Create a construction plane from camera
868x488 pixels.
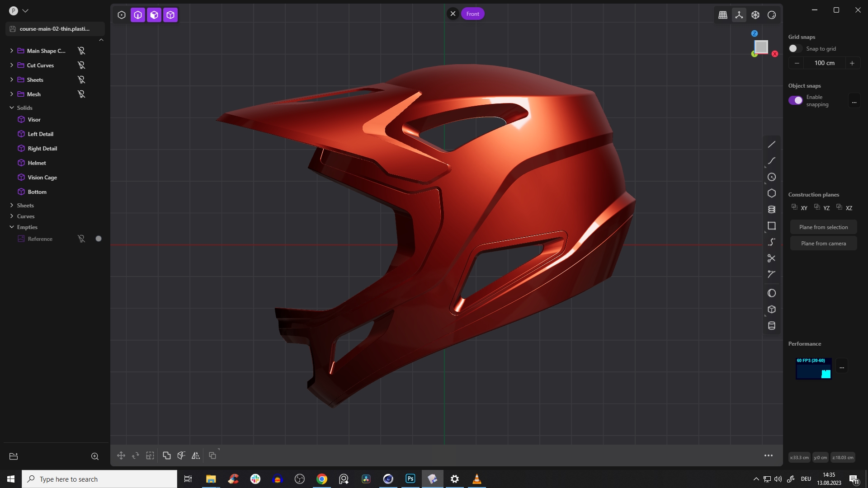point(824,243)
